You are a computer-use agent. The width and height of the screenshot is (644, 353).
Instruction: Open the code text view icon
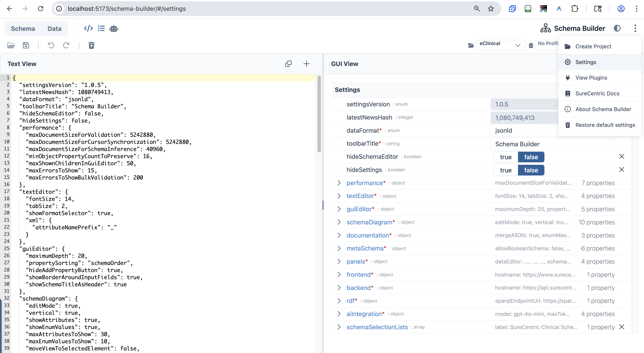[x=88, y=28]
